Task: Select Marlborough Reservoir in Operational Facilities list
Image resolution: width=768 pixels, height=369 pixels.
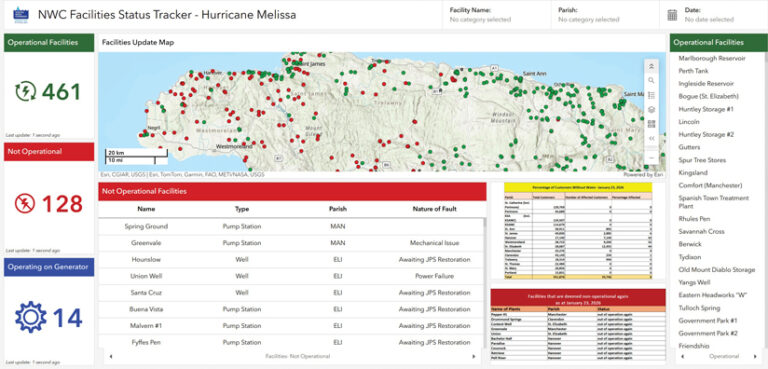Action: click(712, 58)
